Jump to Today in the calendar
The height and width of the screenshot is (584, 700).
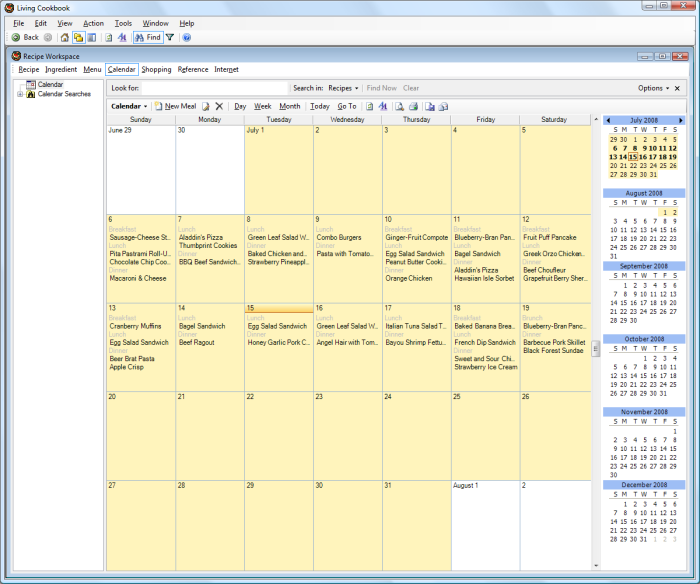320,106
